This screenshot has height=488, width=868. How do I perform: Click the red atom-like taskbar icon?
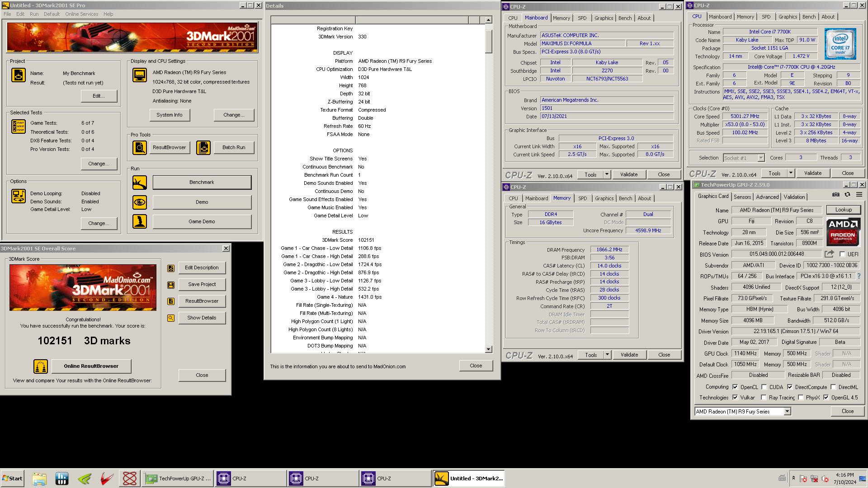130,479
